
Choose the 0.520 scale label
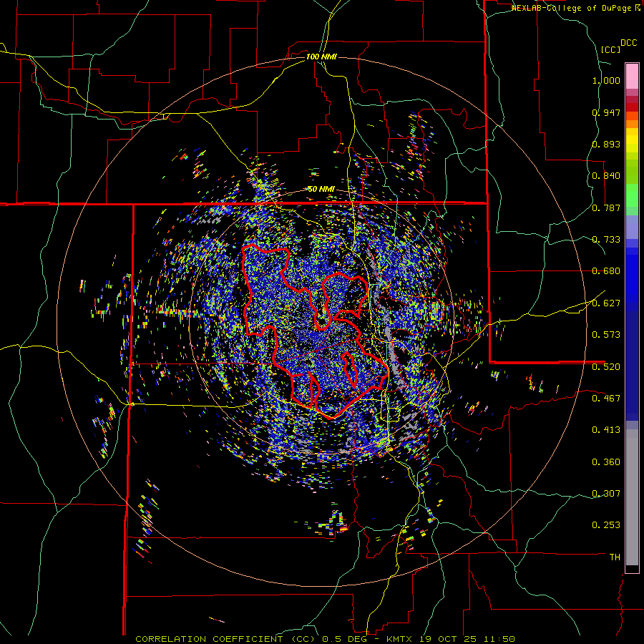(x=606, y=367)
